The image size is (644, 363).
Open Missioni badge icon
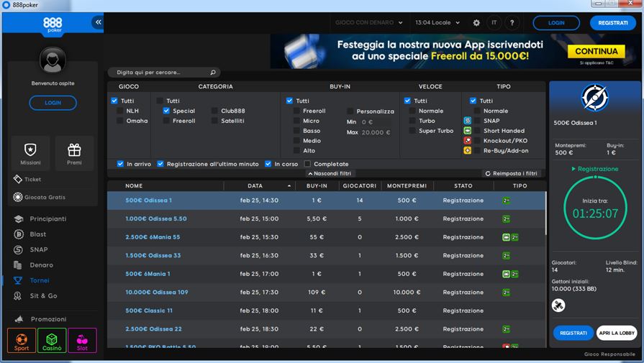pyautogui.click(x=30, y=150)
